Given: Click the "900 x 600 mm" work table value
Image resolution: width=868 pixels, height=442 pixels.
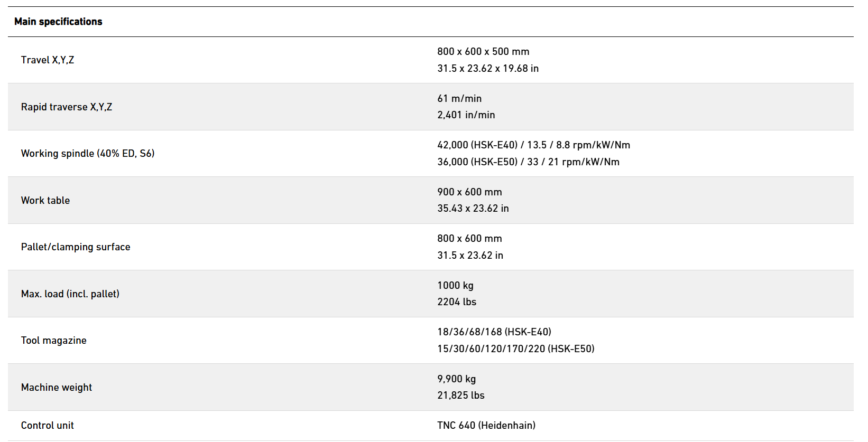Looking at the screenshot, I should 469,192.
